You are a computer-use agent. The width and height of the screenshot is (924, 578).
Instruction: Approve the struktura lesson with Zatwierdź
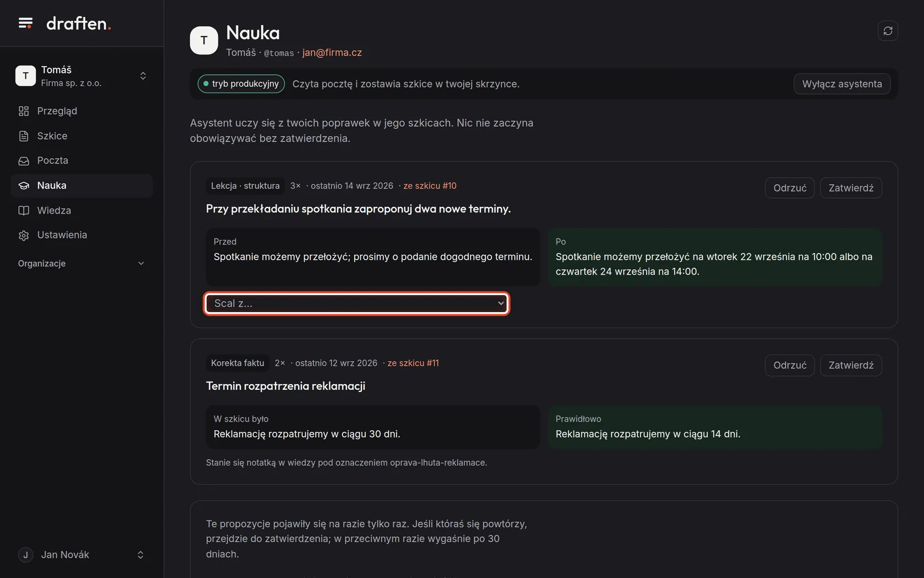tap(851, 188)
